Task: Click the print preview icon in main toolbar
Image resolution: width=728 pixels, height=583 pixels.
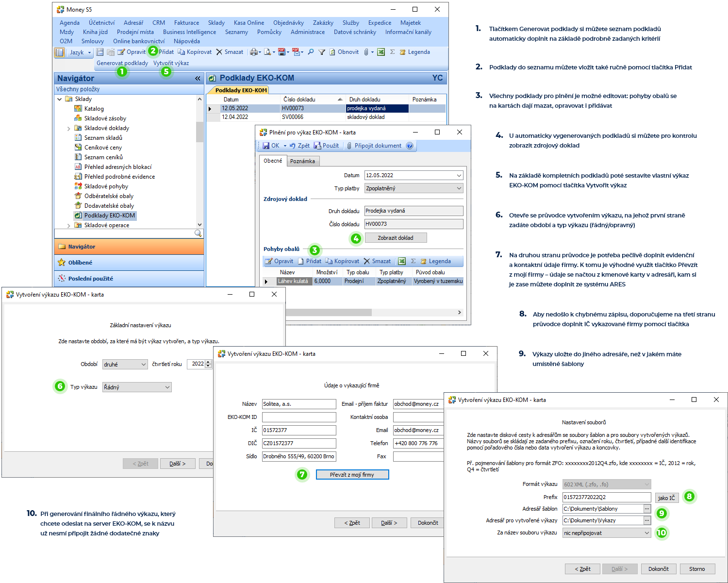Action: click(x=267, y=52)
